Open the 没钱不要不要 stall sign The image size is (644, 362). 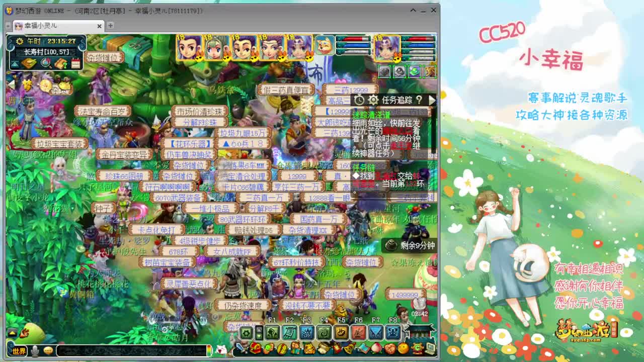(x=307, y=305)
